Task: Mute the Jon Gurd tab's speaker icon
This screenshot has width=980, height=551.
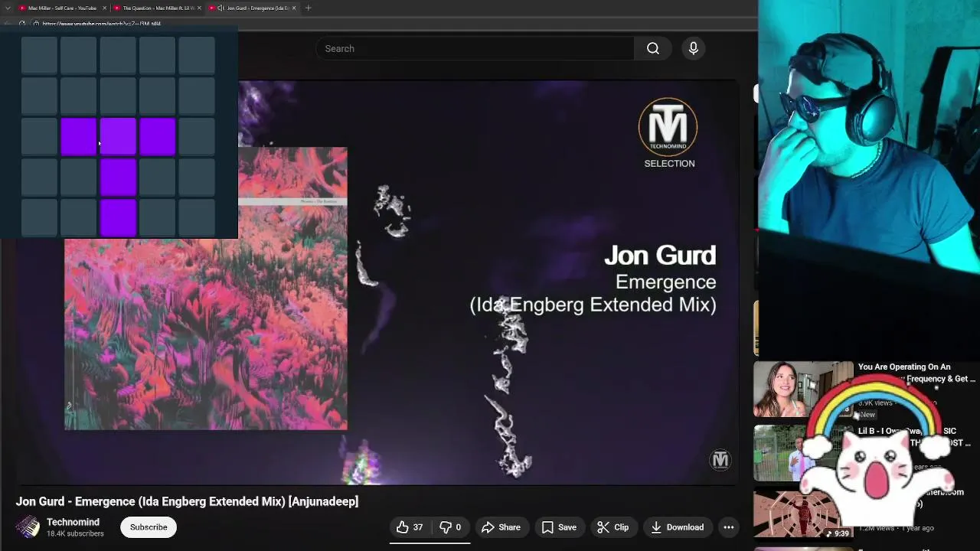Action: (220, 8)
